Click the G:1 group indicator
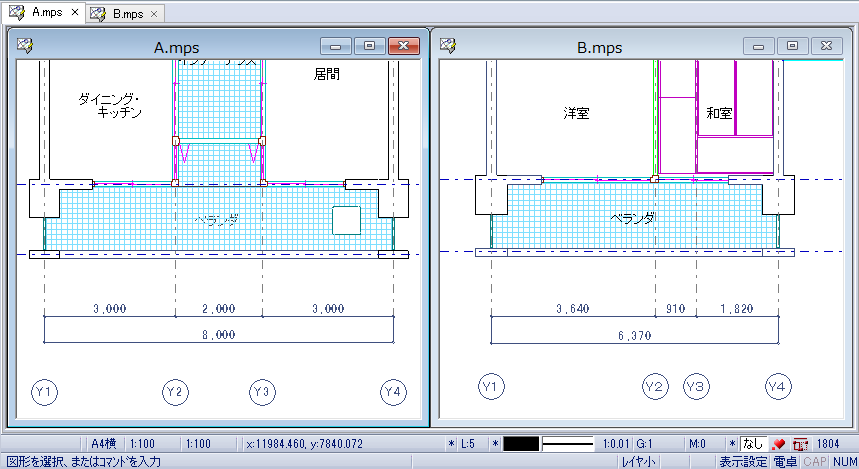The width and height of the screenshot is (859, 469). coord(644,444)
